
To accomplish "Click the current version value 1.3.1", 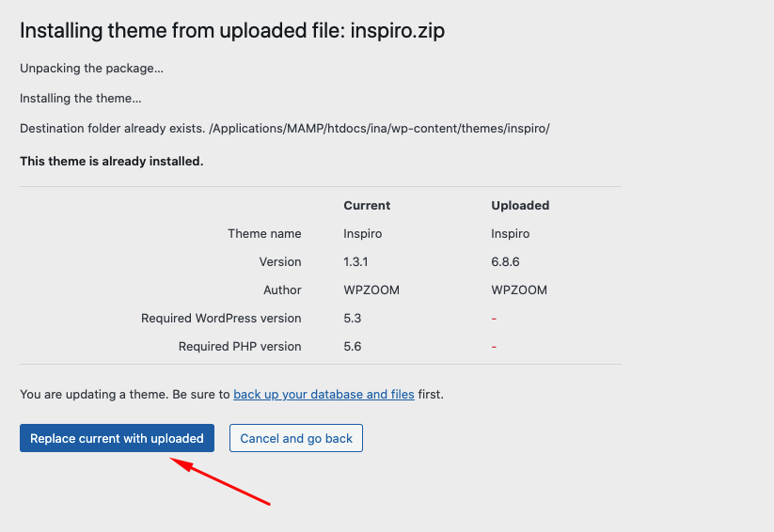I will pos(357,261).
